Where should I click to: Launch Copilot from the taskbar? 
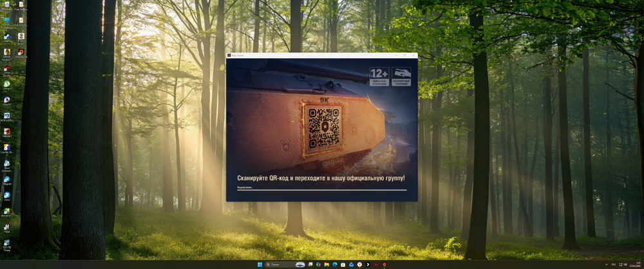pyautogui.click(x=318, y=264)
